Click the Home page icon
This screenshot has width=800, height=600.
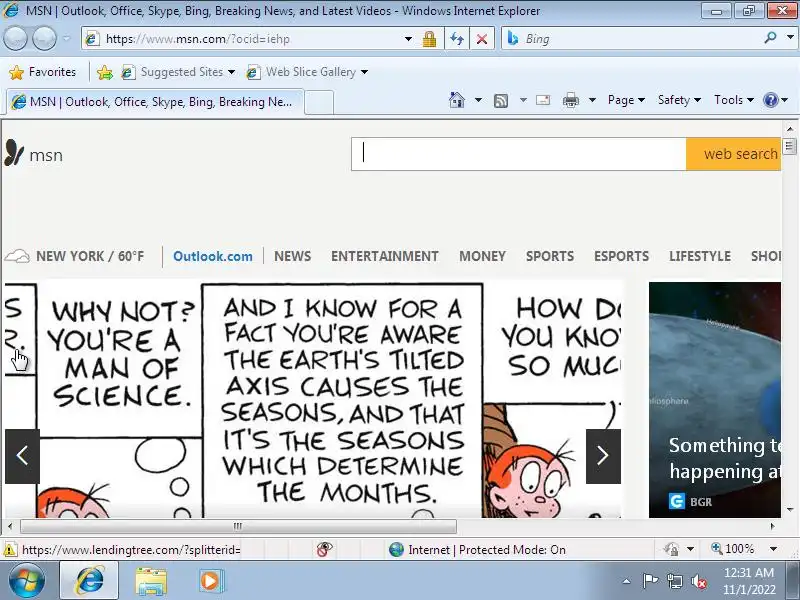click(457, 100)
